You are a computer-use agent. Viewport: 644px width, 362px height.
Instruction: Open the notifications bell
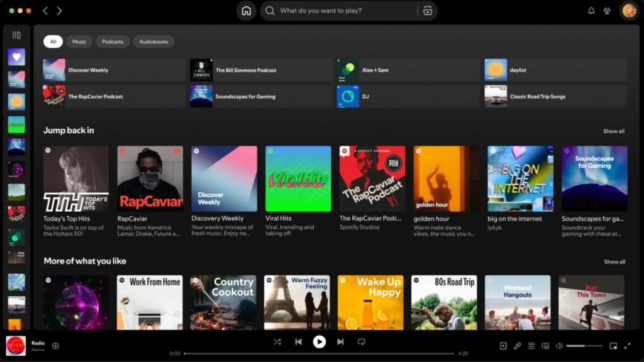591,11
